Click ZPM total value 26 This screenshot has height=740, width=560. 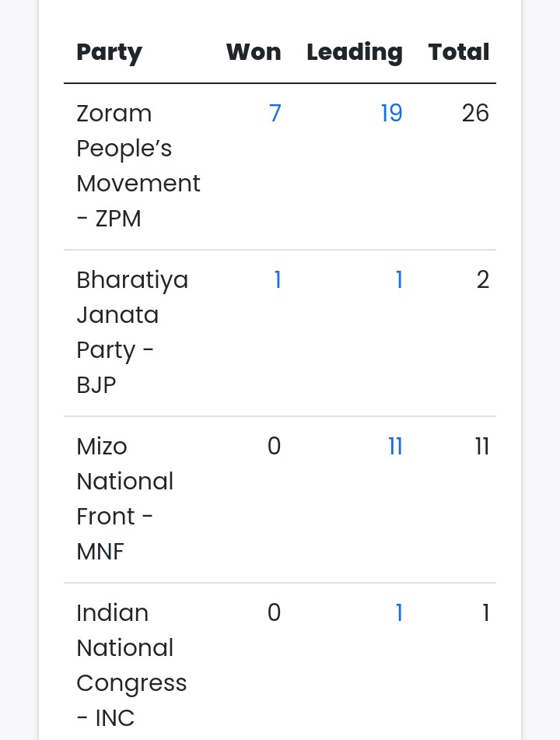tap(475, 114)
